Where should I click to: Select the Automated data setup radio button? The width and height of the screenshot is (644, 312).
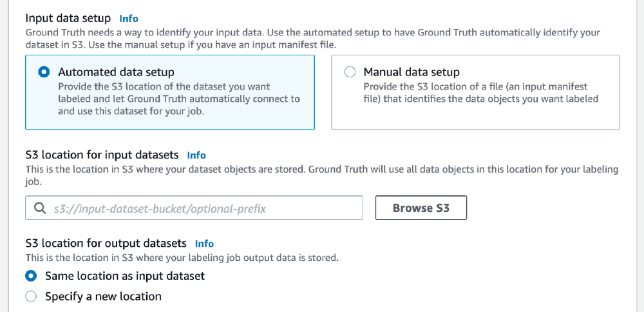coord(44,72)
